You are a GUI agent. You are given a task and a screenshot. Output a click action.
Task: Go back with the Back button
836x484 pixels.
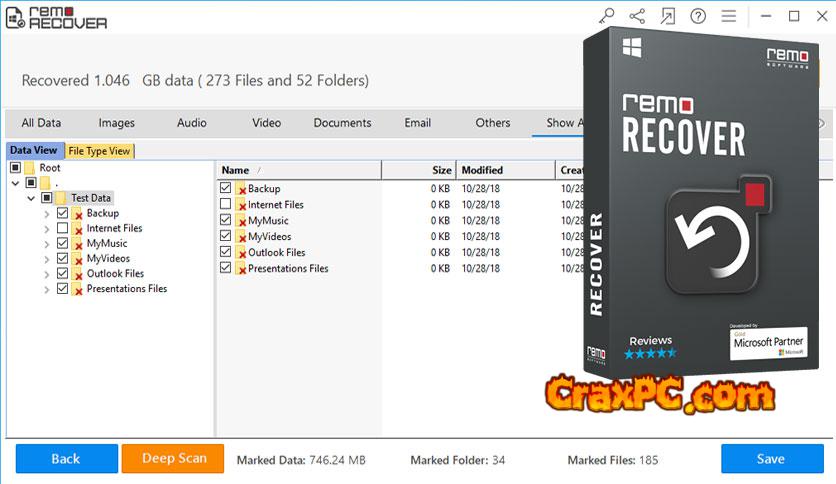point(65,459)
